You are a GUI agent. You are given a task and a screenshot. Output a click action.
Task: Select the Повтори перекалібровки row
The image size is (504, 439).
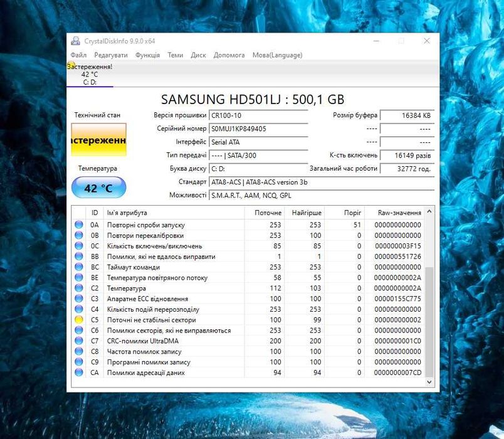click(248, 235)
